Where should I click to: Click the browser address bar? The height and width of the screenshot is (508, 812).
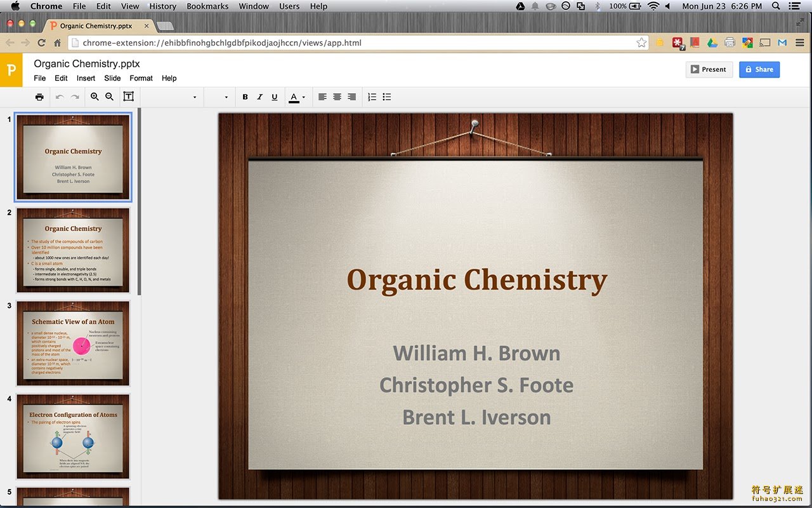(358, 43)
